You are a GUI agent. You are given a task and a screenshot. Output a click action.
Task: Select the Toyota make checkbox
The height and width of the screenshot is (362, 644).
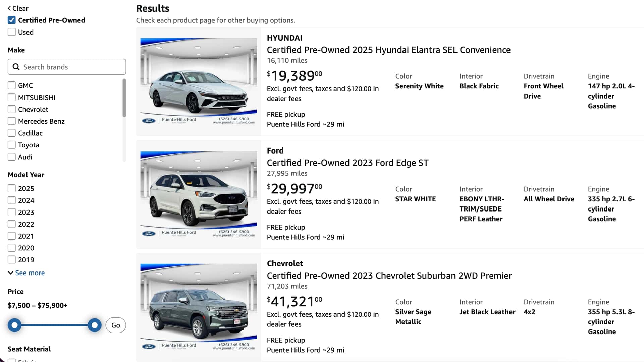tap(12, 145)
